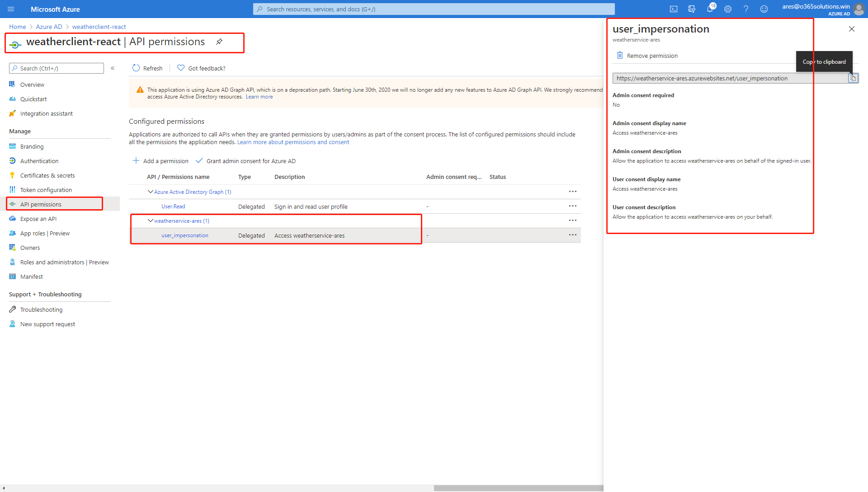
Task: Click Access weatherservice-ares description cell
Action: click(x=309, y=235)
